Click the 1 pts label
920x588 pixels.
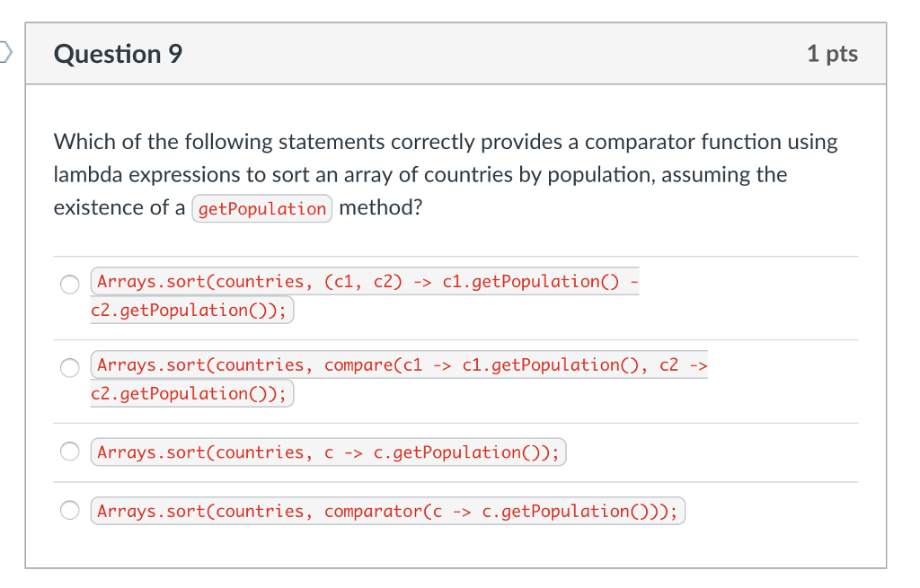pos(832,54)
